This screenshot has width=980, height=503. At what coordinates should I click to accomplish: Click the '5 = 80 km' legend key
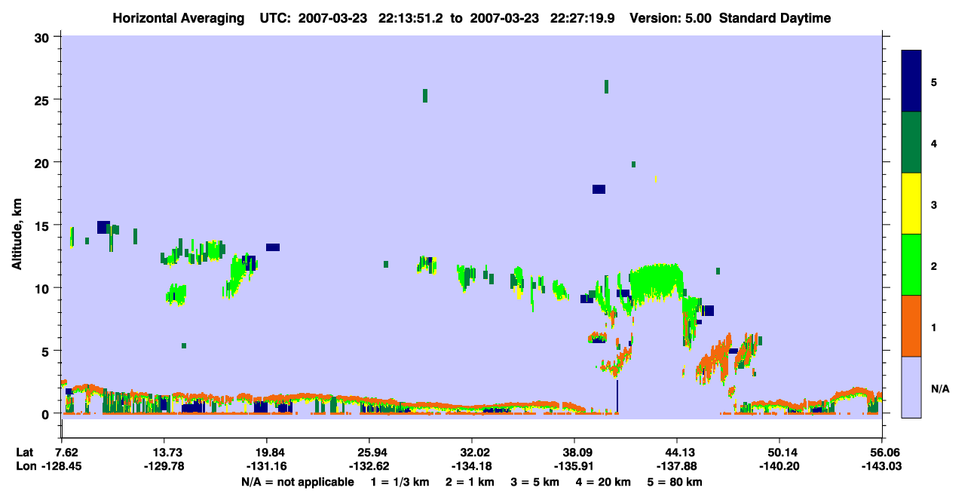pos(674,482)
